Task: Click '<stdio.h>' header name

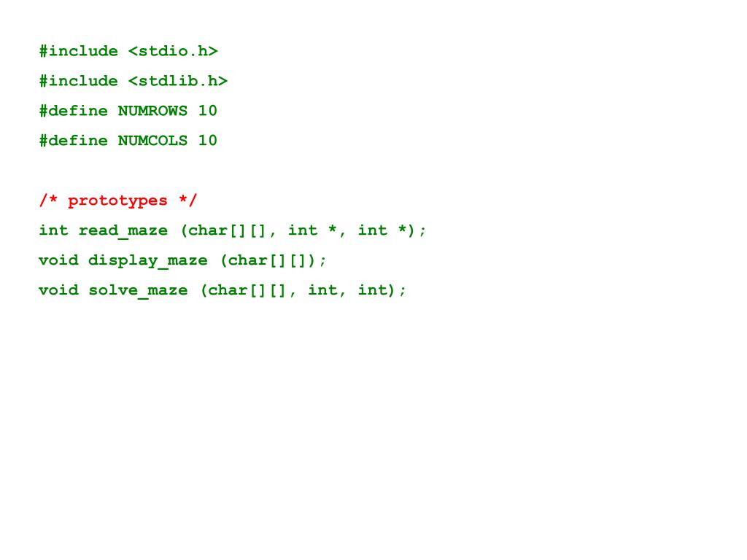Action: [173, 51]
